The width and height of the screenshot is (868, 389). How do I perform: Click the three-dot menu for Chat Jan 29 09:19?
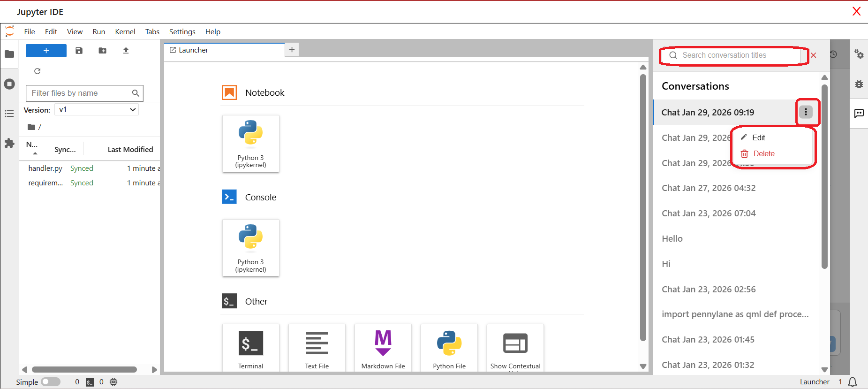806,112
